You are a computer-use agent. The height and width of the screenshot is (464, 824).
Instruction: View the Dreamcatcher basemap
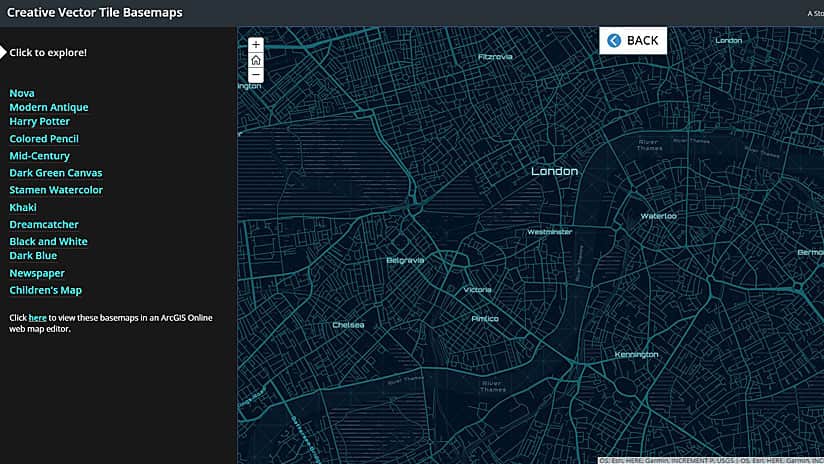click(x=44, y=225)
